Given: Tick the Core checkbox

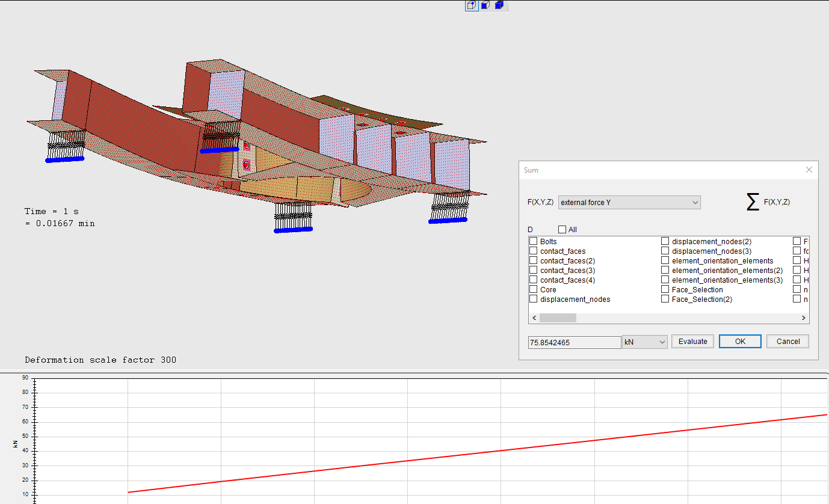Looking at the screenshot, I should tap(533, 289).
